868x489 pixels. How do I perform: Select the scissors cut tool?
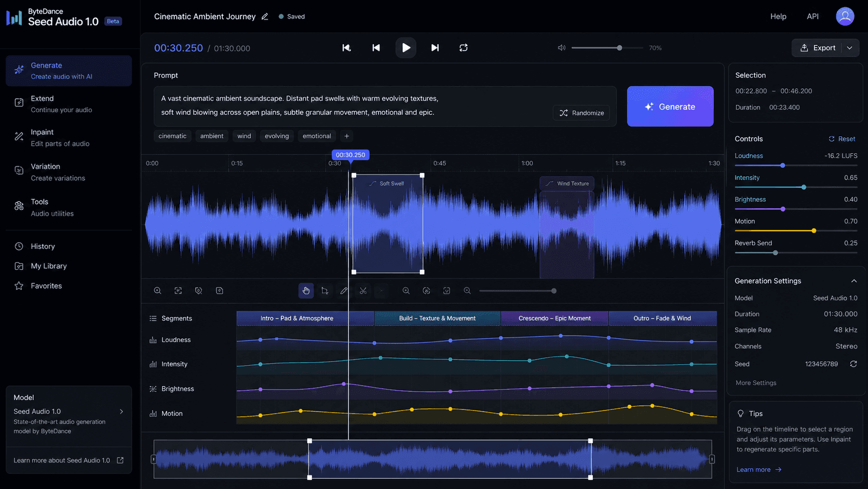(363, 290)
